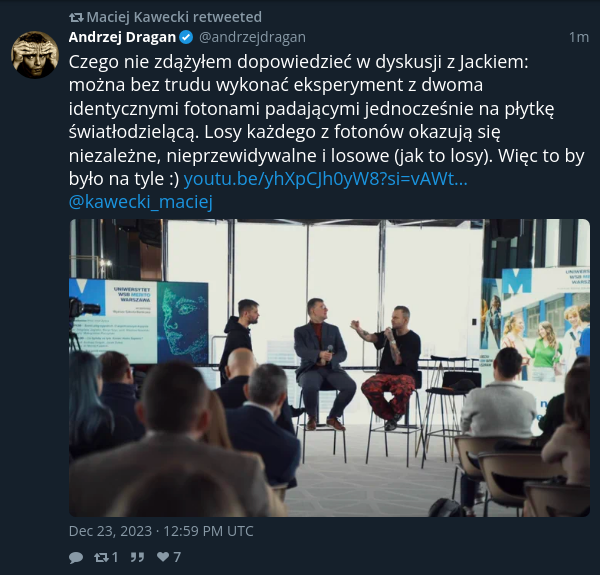Image resolution: width=600 pixels, height=575 pixels.
Task: Click the retweet count 1
Action: point(115,557)
